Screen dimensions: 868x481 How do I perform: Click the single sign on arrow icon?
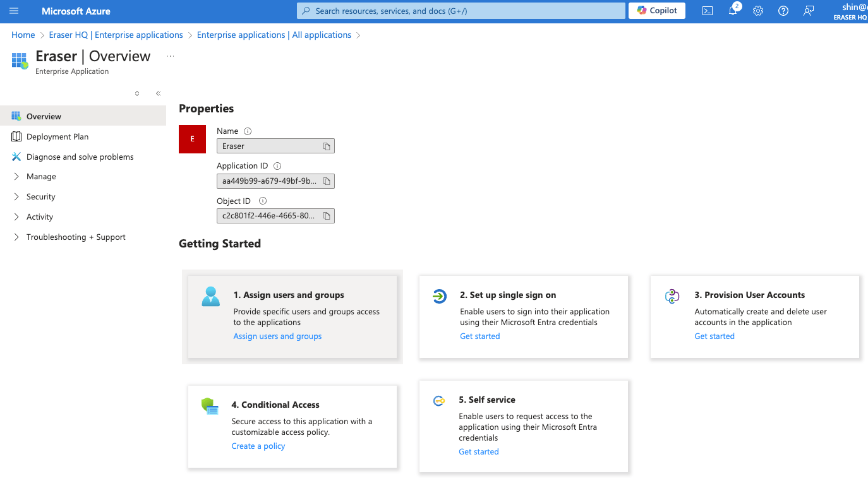(439, 296)
